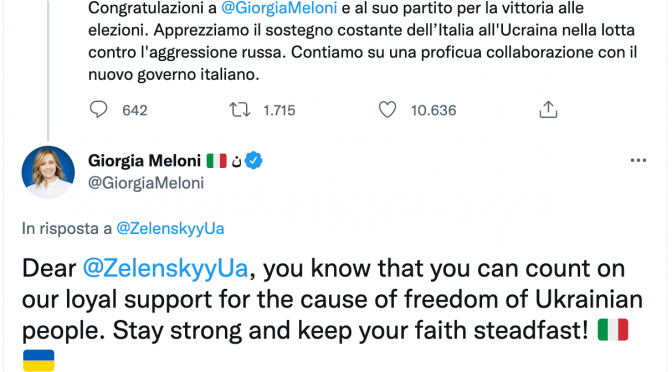Open Giorgia Meloni's profile picture
This screenshot has width=672, height=372.
point(48,172)
